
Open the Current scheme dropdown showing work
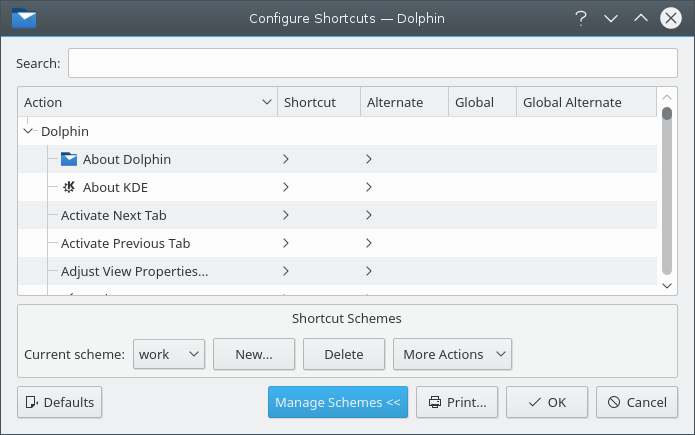point(168,354)
